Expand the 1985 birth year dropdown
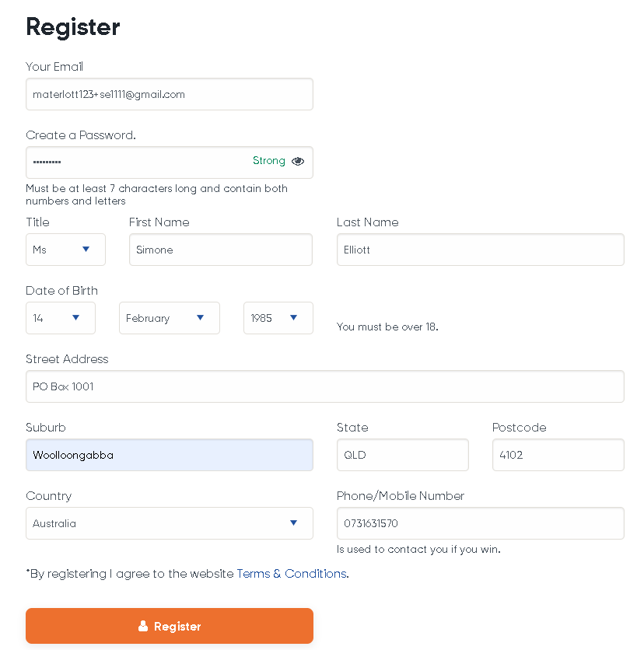 point(278,318)
